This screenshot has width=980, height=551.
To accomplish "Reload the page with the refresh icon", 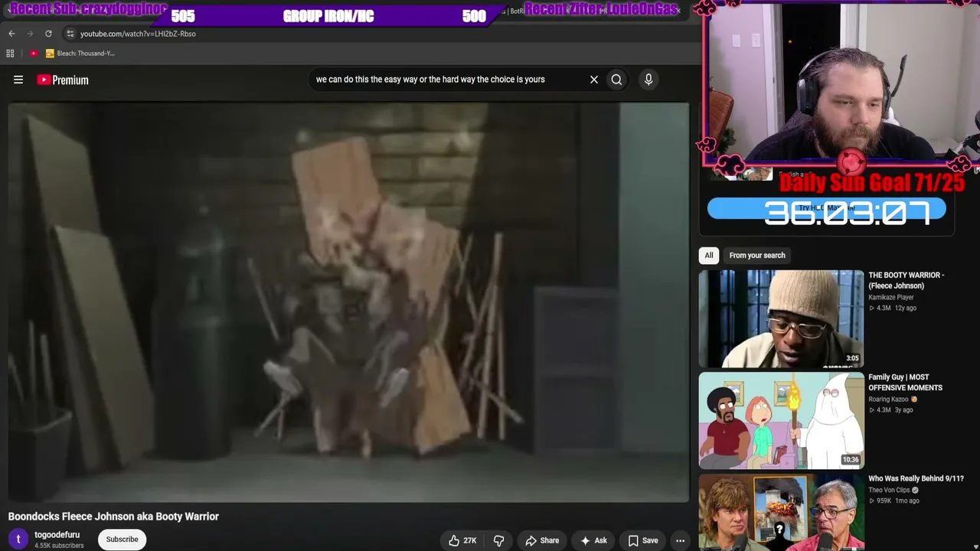I will [x=48, y=34].
